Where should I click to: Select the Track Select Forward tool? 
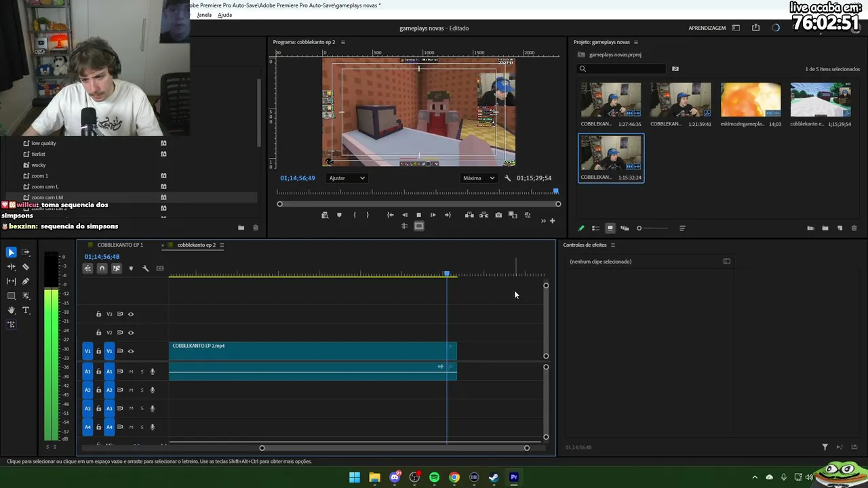pos(26,252)
